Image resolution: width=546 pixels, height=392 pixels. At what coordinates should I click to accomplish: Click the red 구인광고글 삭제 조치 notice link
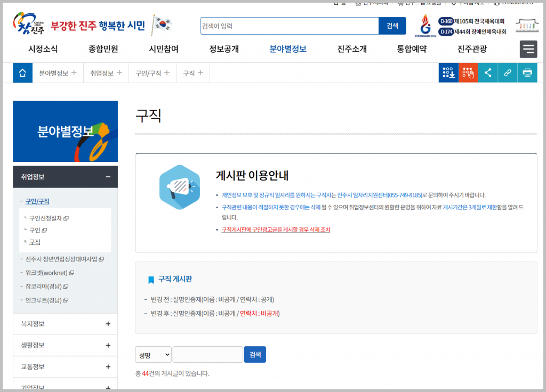tap(276, 230)
